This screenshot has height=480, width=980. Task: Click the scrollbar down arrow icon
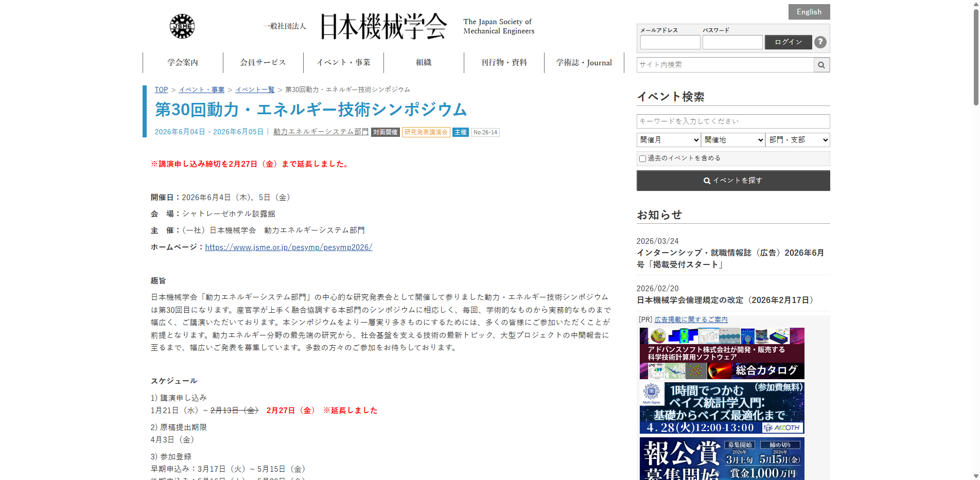point(975,475)
